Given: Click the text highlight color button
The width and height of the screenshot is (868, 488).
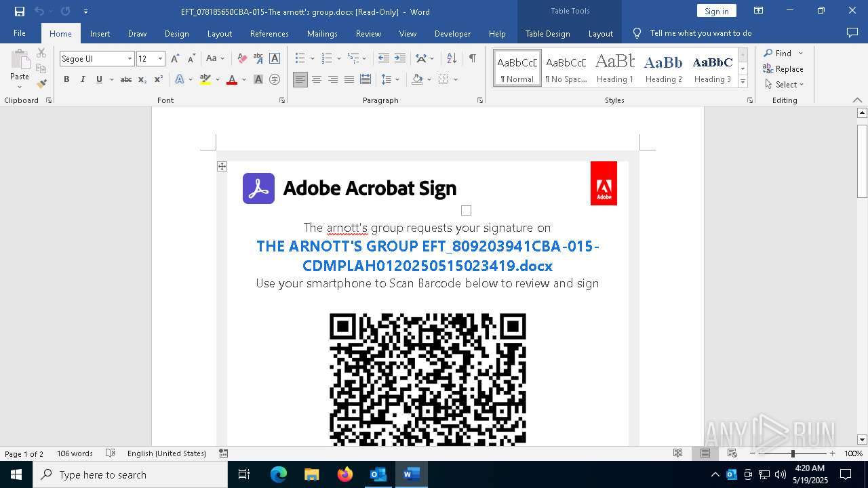Looking at the screenshot, I should tap(205, 79).
